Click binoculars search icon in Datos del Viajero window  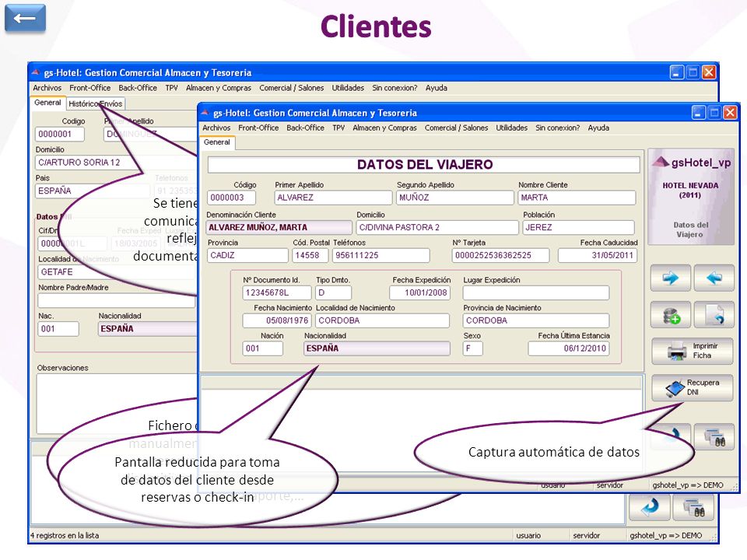tap(714, 436)
